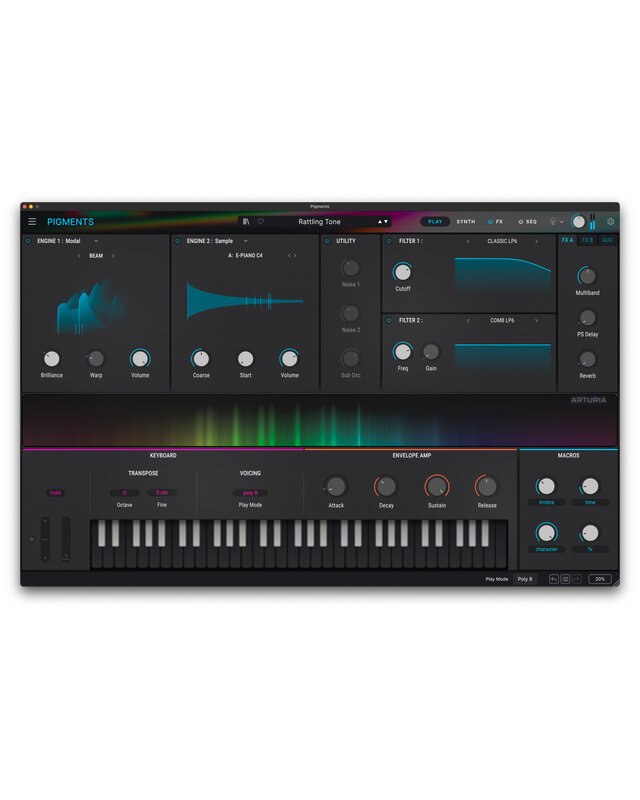This screenshot has height=800, width=640.
Task: Select the AUX effects tab
Action: (x=607, y=240)
